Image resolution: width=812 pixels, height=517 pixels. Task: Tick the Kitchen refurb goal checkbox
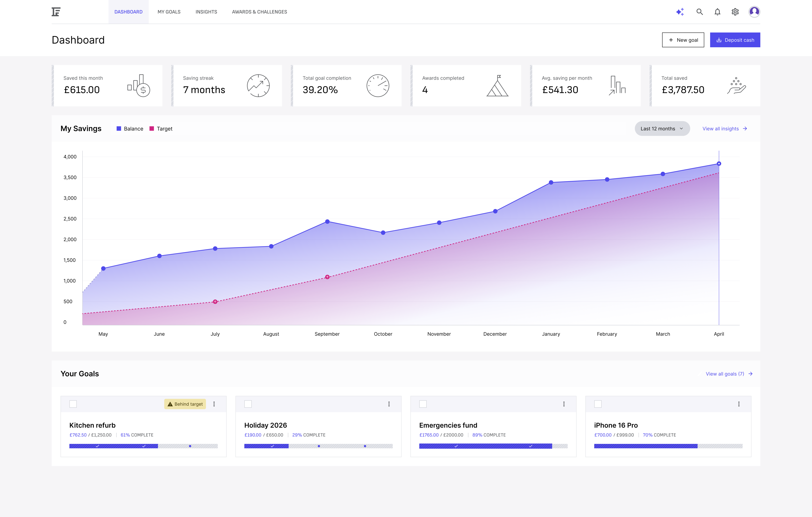(x=73, y=404)
